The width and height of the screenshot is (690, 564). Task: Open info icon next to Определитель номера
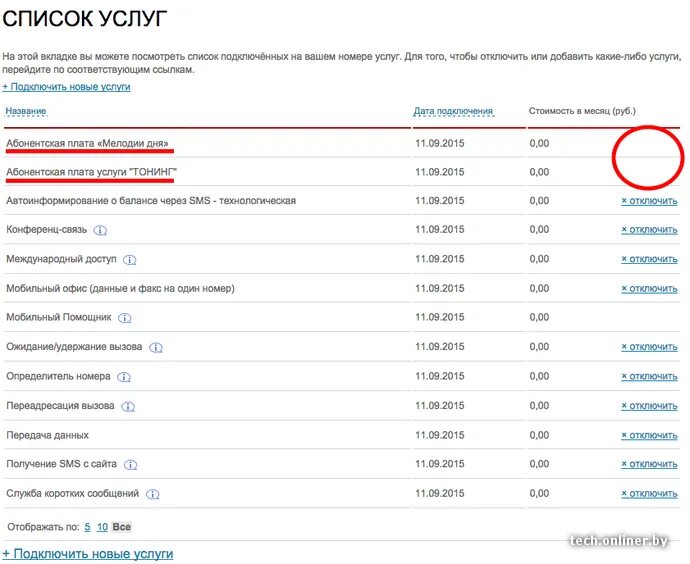pos(124,377)
